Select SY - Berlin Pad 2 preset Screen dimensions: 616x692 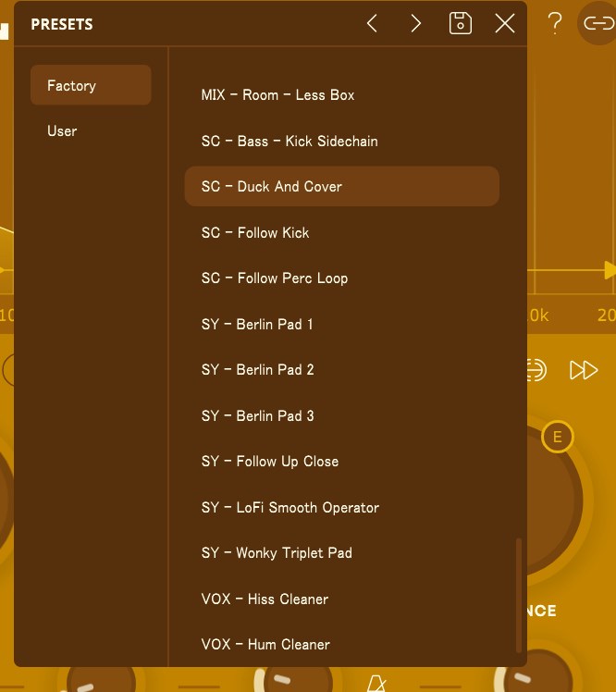click(x=258, y=370)
